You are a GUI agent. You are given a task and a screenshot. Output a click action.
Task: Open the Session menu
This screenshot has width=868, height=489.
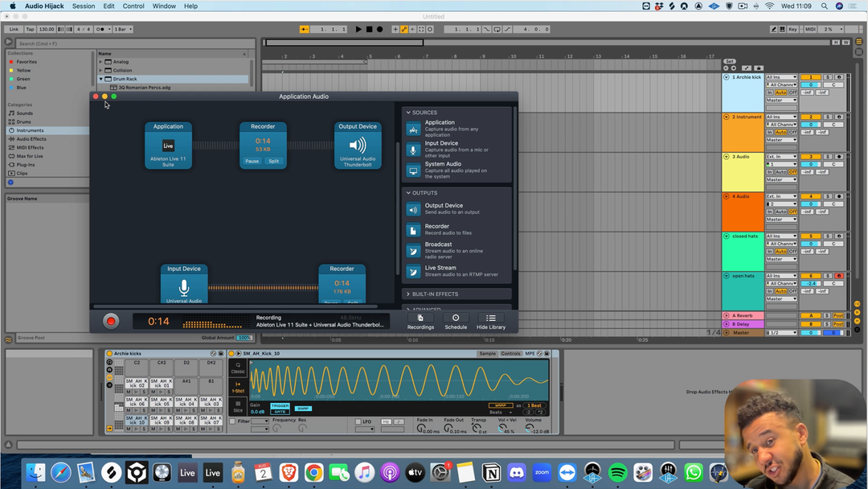[x=84, y=6]
